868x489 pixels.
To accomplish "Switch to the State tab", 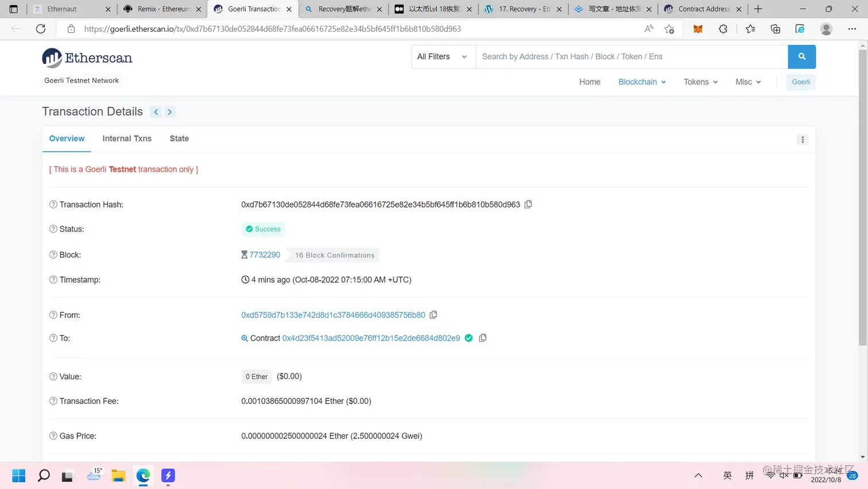I will point(179,138).
